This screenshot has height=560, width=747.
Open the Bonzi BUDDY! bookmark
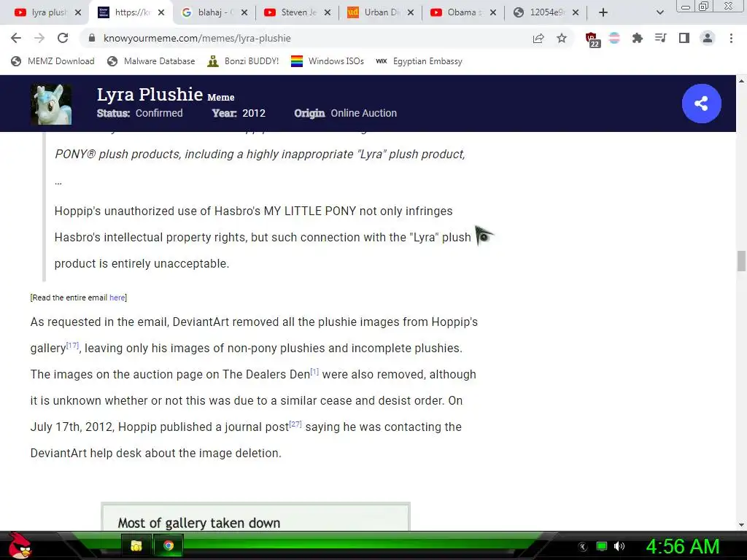[243, 61]
